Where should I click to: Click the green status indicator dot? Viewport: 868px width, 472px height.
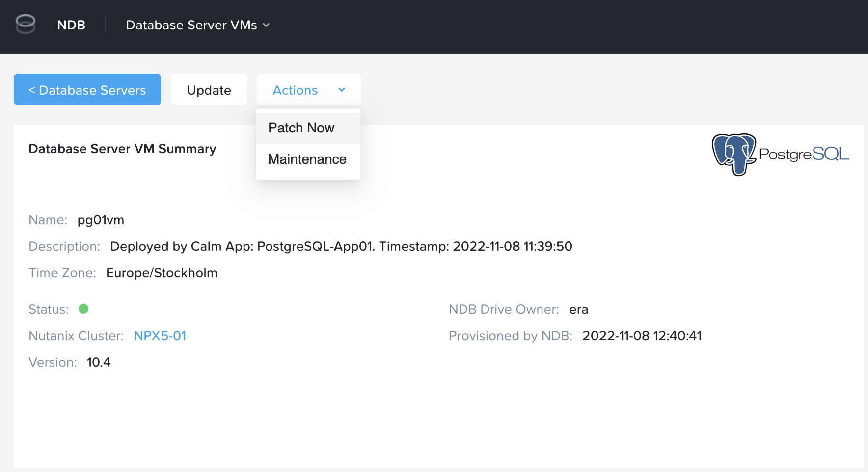tap(83, 309)
